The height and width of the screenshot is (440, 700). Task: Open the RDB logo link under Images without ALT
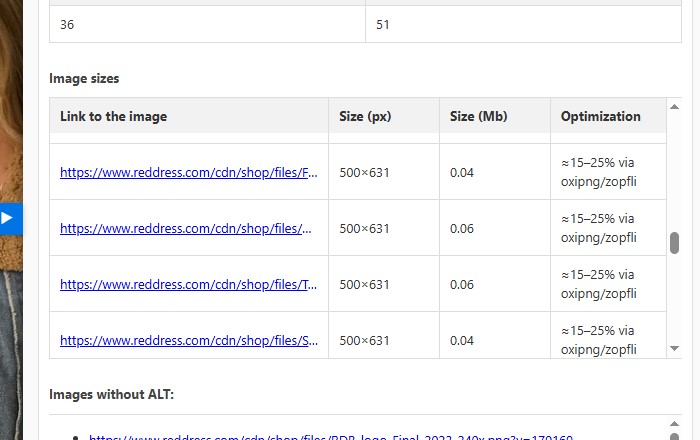pyautogui.click(x=330, y=437)
